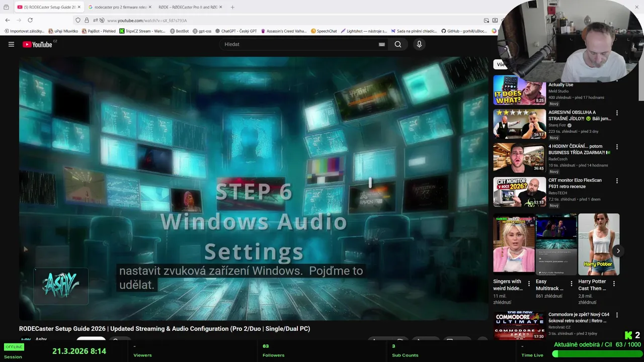Image resolution: width=644 pixels, height=362 pixels.
Task: Open the Sada na plnění chladic bookmark
Action: coord(414,31)
